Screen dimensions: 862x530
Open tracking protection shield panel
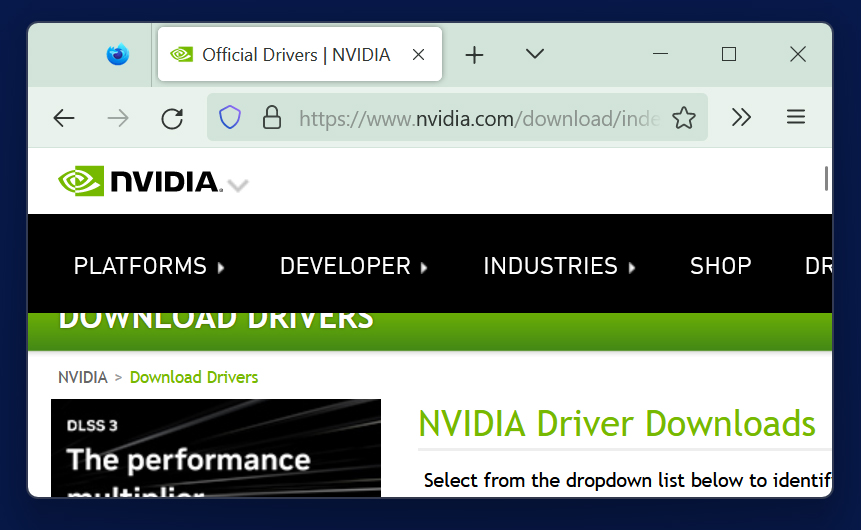coord(230,117)
